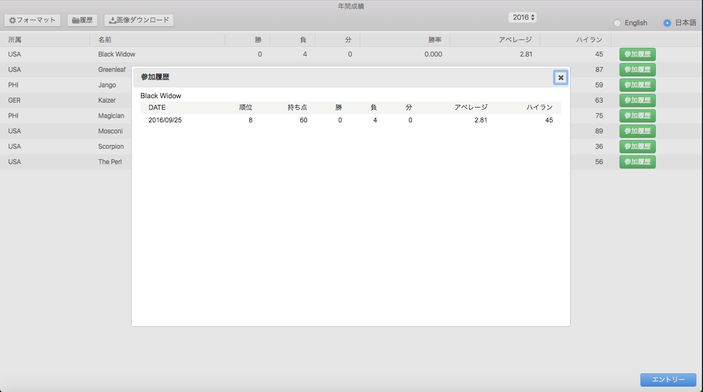
Task: Open the 履歴 history button
Action: tap(82, 20)
